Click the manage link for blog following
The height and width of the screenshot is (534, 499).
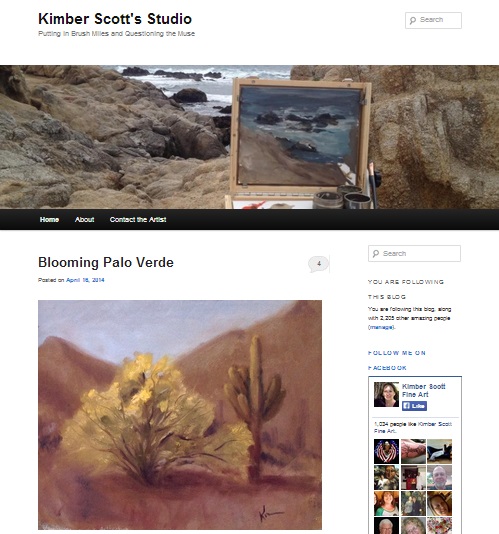tap(381, 327)
